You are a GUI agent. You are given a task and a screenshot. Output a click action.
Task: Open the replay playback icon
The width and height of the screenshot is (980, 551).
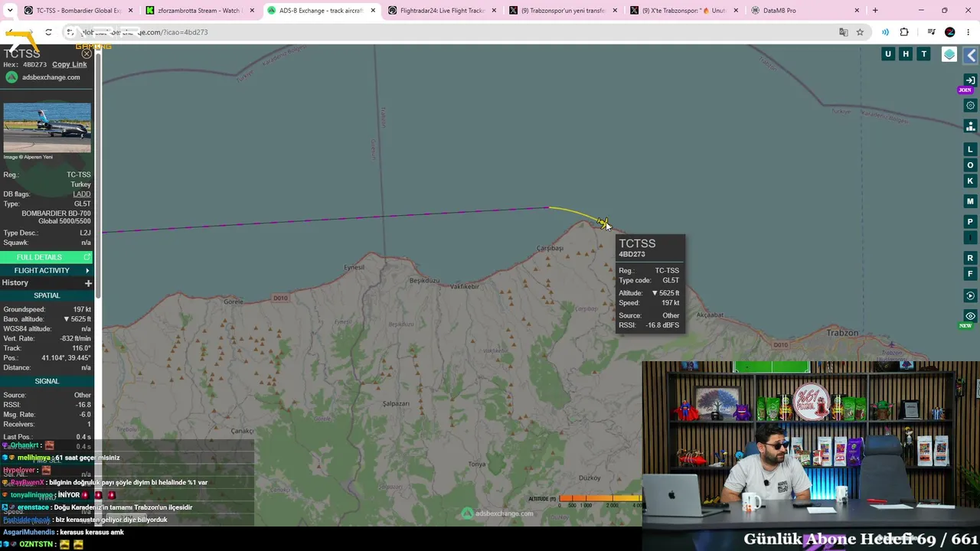(970, 296)
